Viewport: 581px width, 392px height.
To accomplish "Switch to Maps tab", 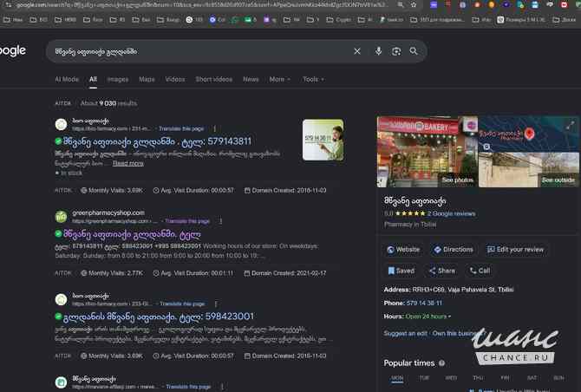I will coord(147,79).
